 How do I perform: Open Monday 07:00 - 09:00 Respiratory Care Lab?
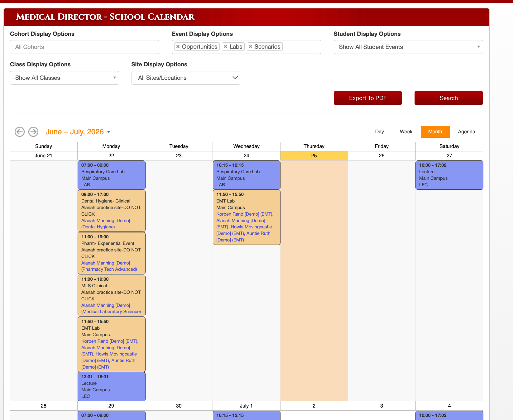[112, 175]
